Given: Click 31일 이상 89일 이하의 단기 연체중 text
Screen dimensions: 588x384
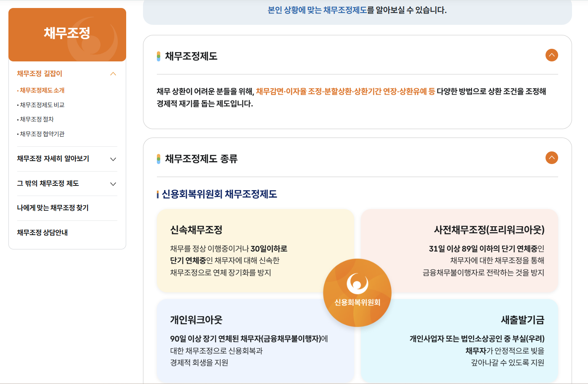Looking at the screenshot, I should tap(483, 249).
